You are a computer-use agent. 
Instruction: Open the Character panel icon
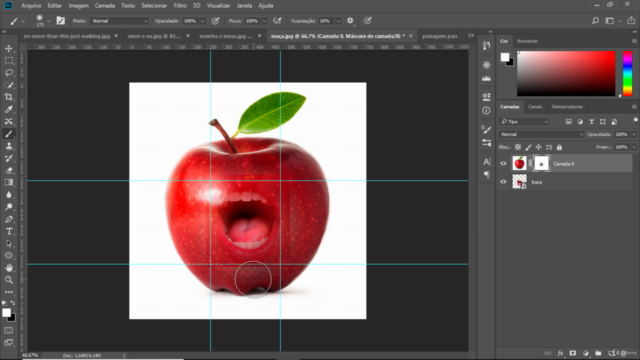click(x=486, y=162)
